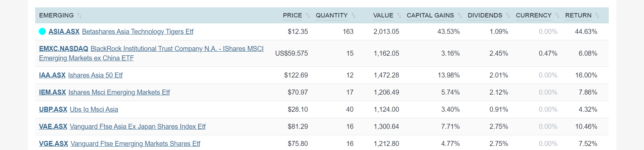Click sort icon next to CAPITAL GAINS
644x150 pixels.
(x=460, y=15)
